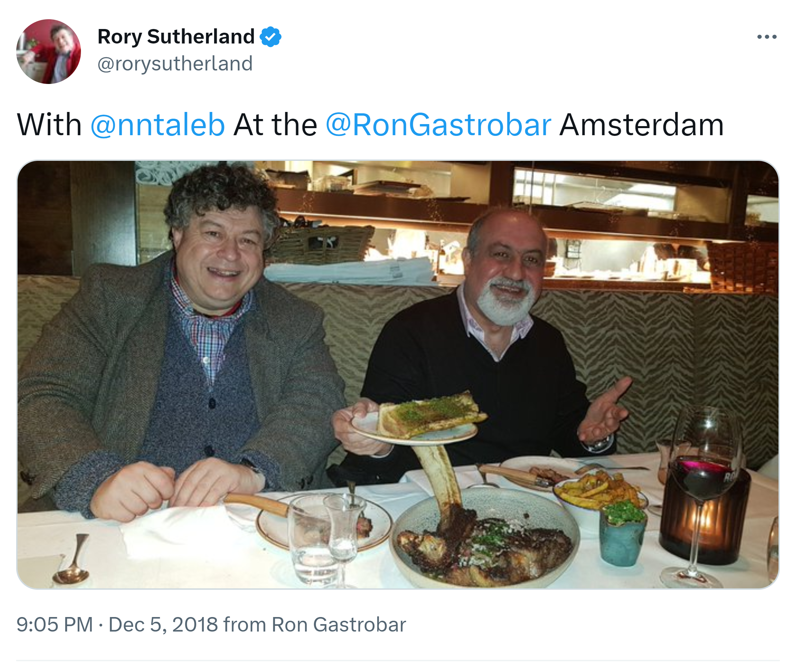
Task: Open the three-dot more options menu
Action: point(766,37)
